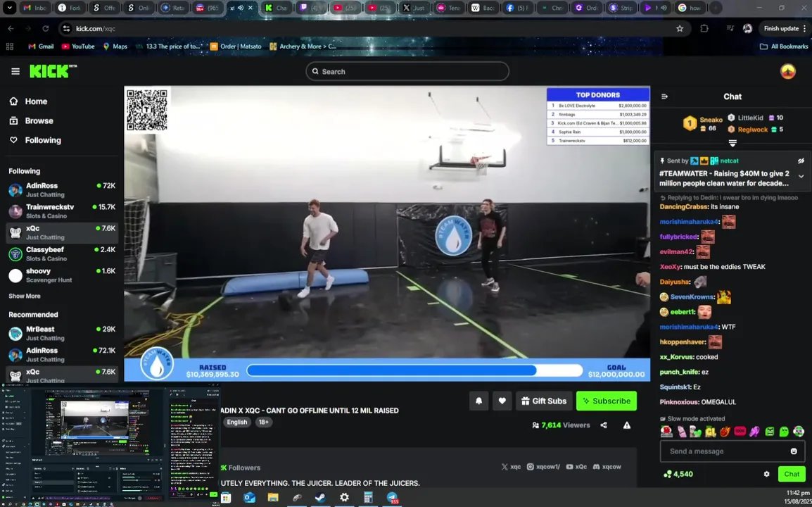Screen dimensions: 812x507
Task: Click the yellow GL quick emote
Action: 711,432
